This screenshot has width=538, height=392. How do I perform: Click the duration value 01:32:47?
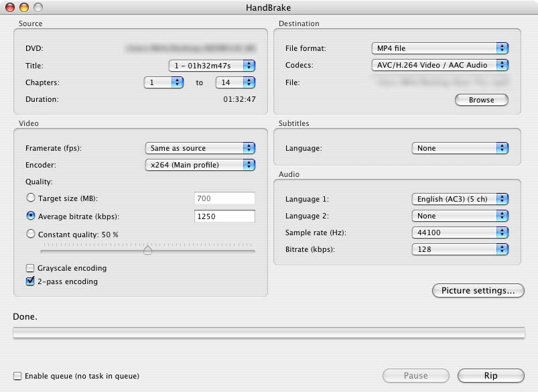pos(239,99)
